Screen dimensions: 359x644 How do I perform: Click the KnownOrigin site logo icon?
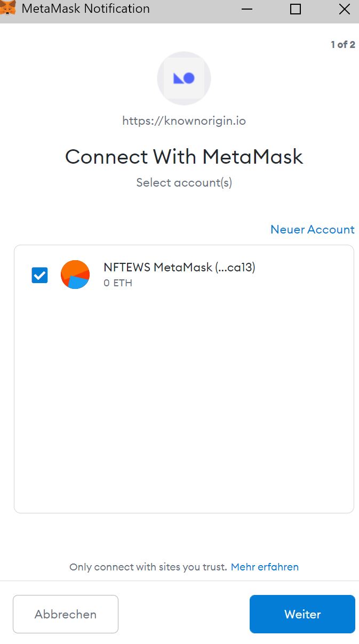point(184,78)
